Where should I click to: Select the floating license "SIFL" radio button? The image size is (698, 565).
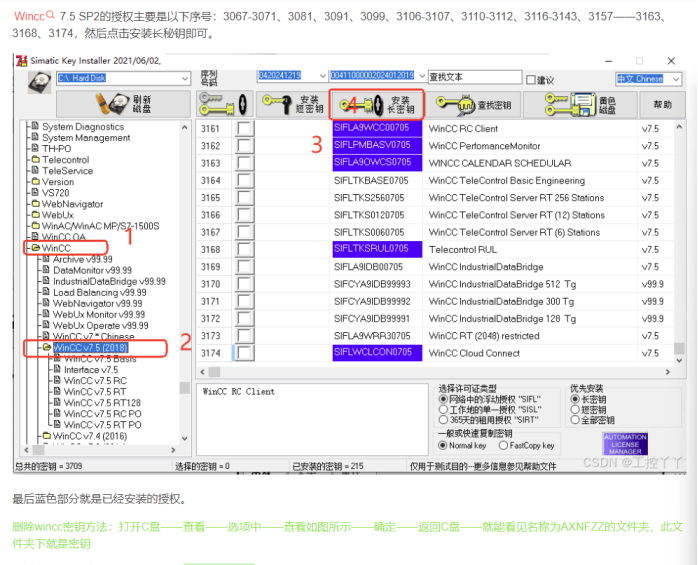pyautogui.click(x=443, y=399)
